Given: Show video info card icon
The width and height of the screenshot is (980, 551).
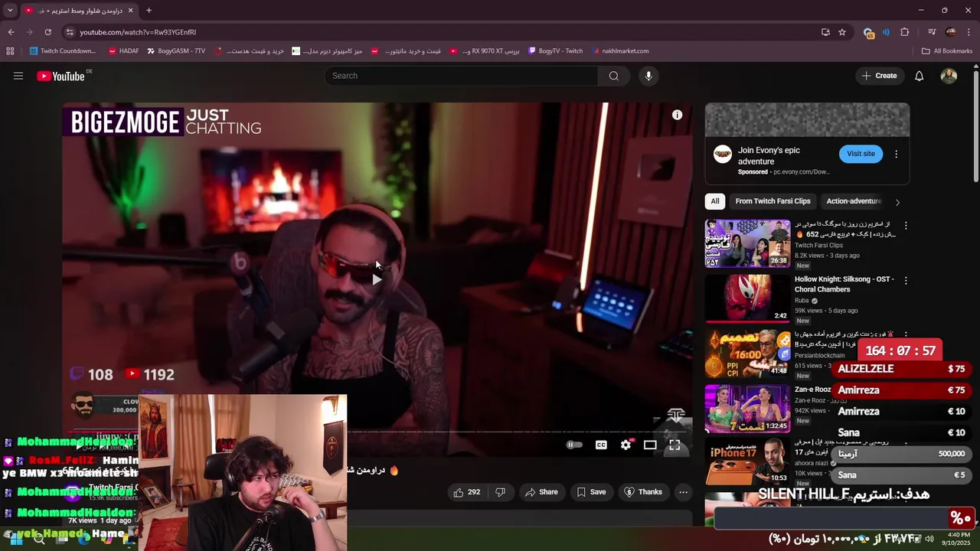Looking at the screenshot, I should 677,115.
